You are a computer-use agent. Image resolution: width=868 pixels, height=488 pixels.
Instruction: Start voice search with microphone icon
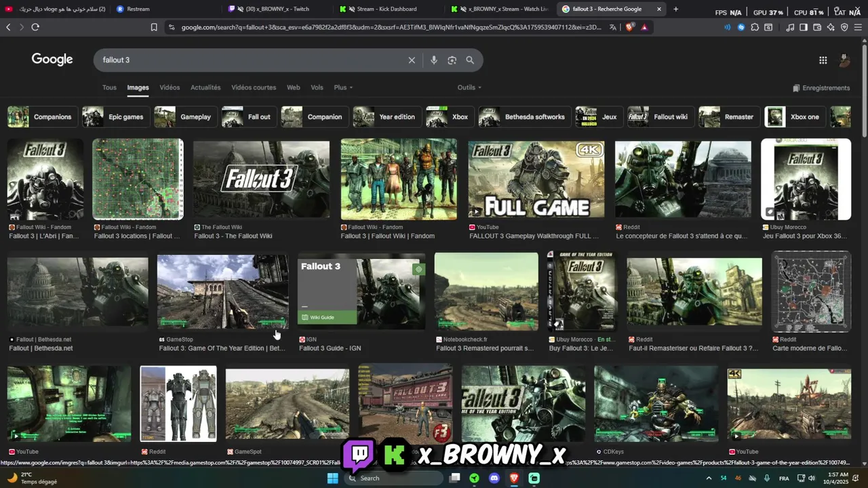coord(434,60)
